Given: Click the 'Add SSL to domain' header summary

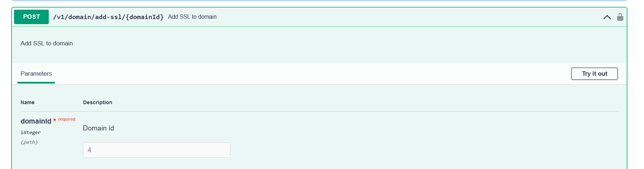Looking at the screenshot, I should [192, 17].
